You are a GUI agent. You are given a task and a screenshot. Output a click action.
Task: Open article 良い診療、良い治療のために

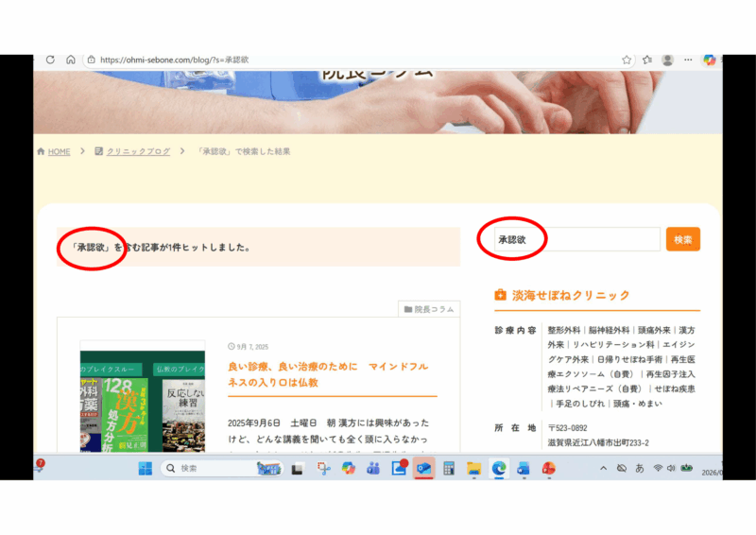(328, 374)
